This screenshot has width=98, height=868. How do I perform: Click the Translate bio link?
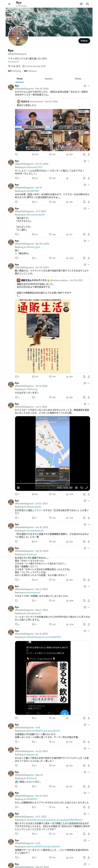14,62
